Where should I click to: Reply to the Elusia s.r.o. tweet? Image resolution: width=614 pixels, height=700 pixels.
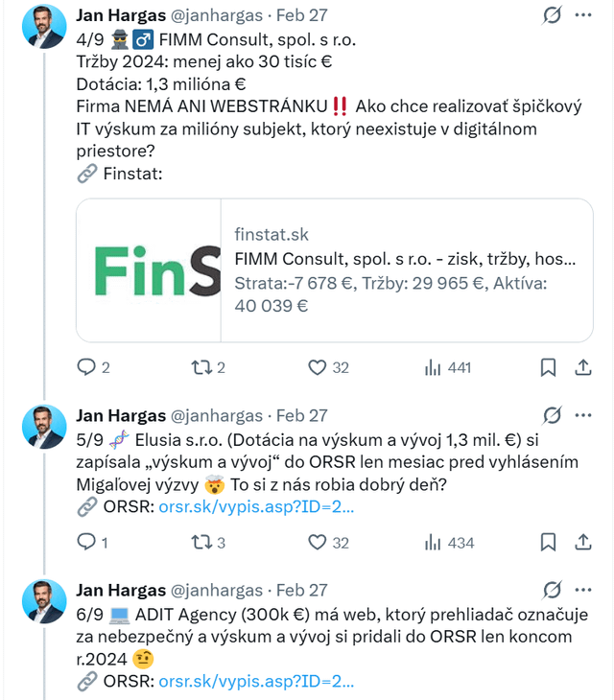(x=86, y=543)
